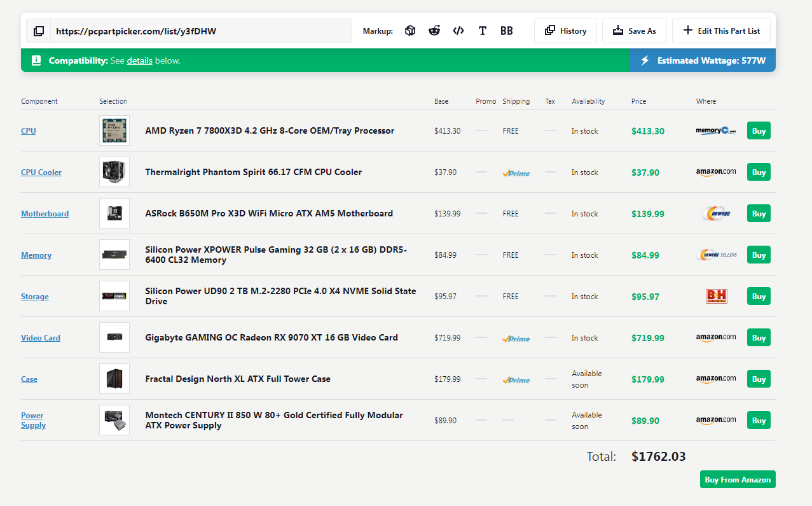Image resolution: width=812 pixels, height=506 pixels.
Task: Open AMD Ryzen 7 7800X3D product name
Action: (270, 130)
